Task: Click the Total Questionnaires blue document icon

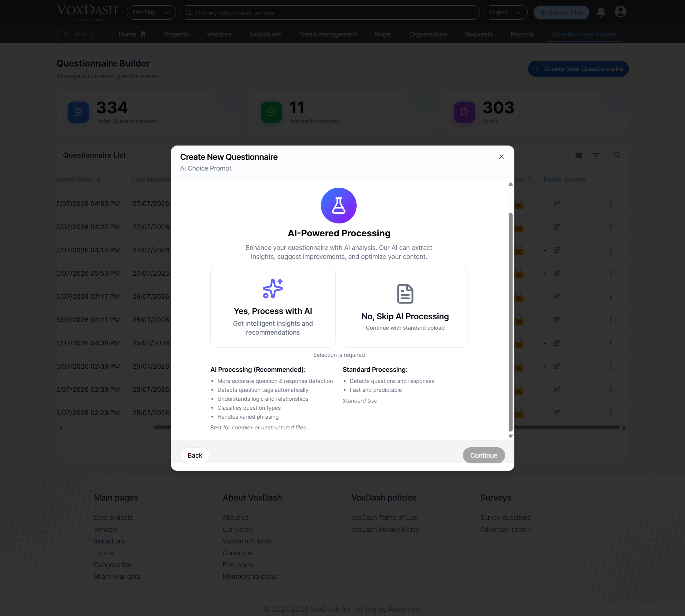Action: (x=78, y=112)
